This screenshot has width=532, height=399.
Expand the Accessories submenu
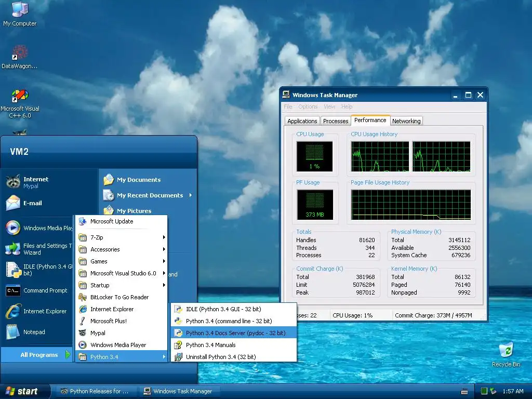point(122,249)
